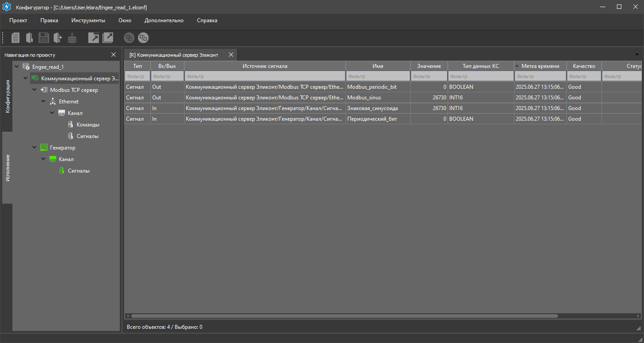
Task: Close the Навигация по проекту panel
Action: (x=114, y=55)
